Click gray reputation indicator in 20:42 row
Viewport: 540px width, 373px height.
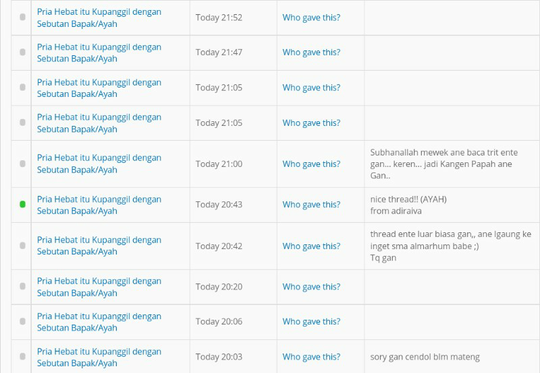23,246
